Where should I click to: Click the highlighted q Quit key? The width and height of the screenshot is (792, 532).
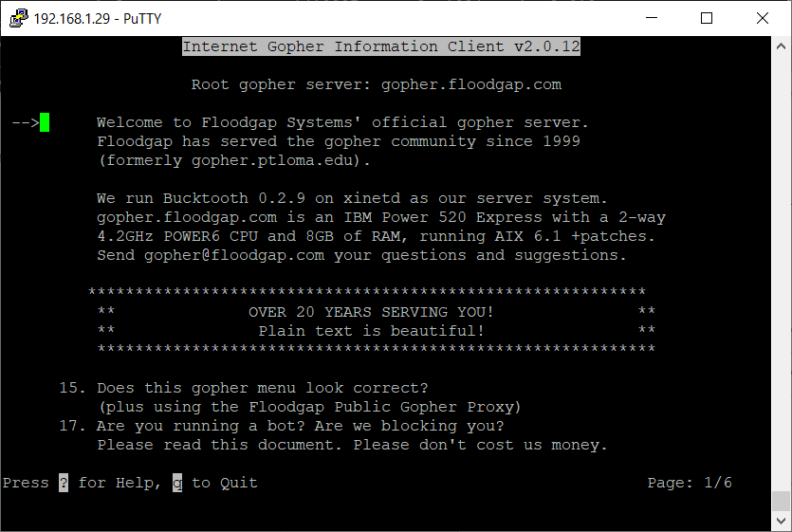[177, 483]
